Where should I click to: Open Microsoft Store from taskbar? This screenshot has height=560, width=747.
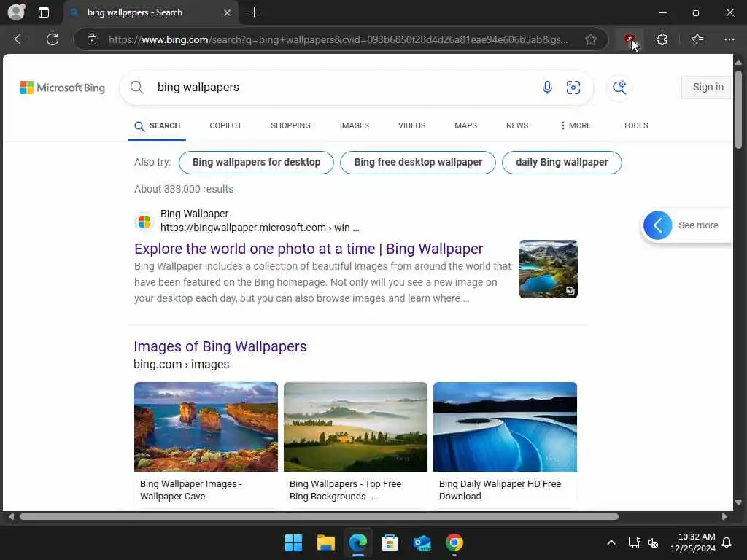390,542
